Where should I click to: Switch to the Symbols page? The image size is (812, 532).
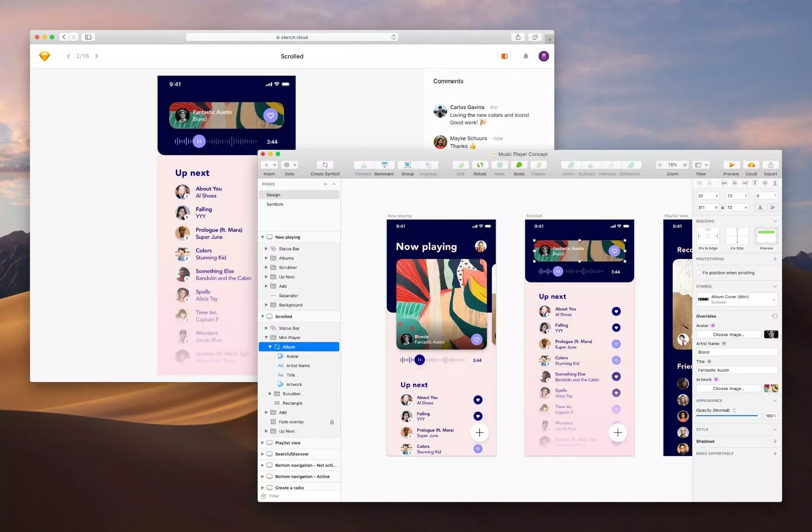[x=275, y=204]
